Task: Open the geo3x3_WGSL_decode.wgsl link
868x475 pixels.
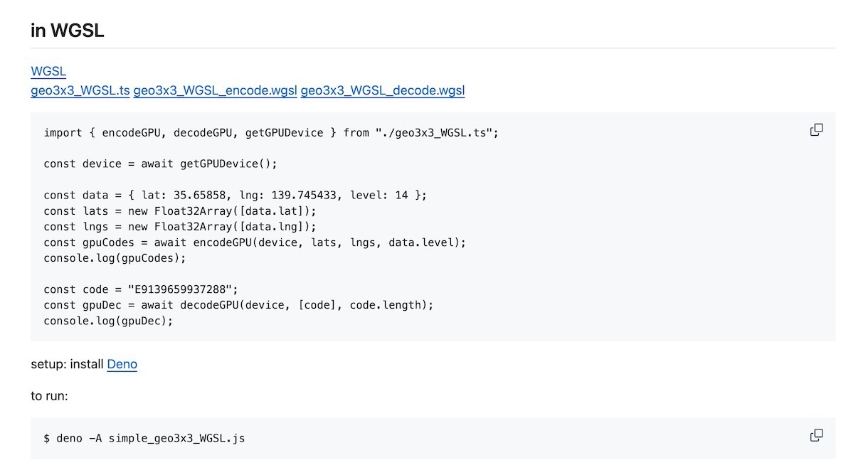Action: click(382, 90)
